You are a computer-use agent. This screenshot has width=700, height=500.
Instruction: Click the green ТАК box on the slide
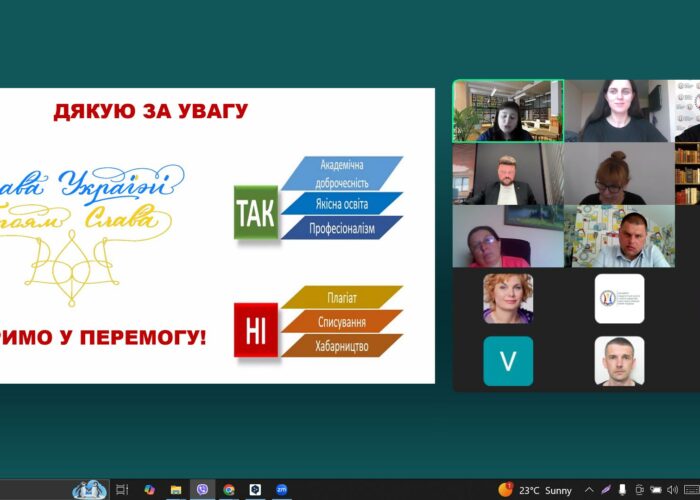[x=255, y=212]
